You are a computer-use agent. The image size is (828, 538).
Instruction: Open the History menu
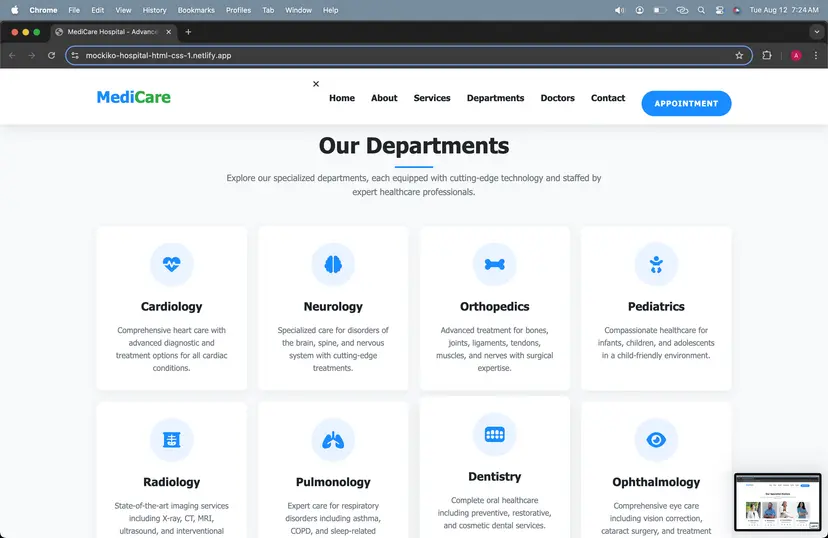pos(154,10)
